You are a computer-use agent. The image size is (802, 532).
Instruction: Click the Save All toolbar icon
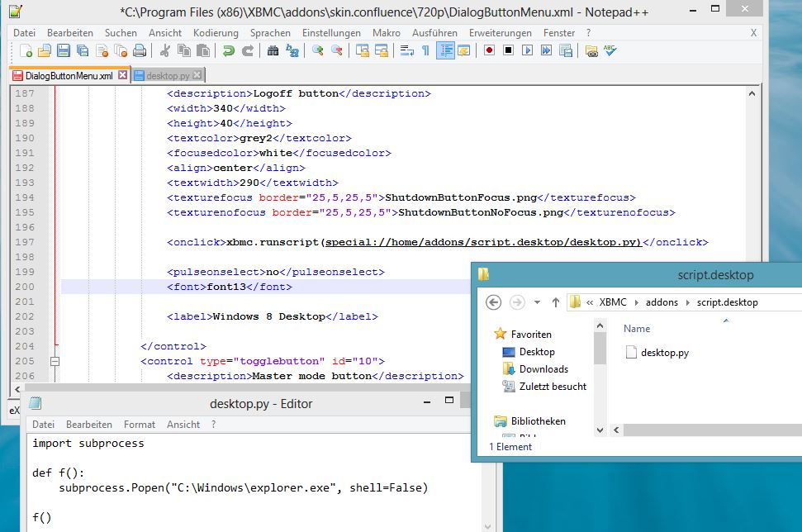point(83,50)
